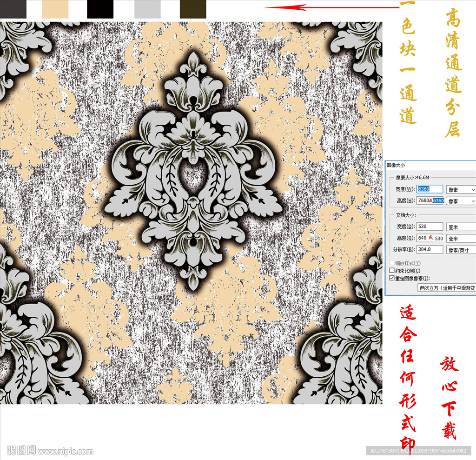Click the document height (高度 G) input field

pos(430,238)
